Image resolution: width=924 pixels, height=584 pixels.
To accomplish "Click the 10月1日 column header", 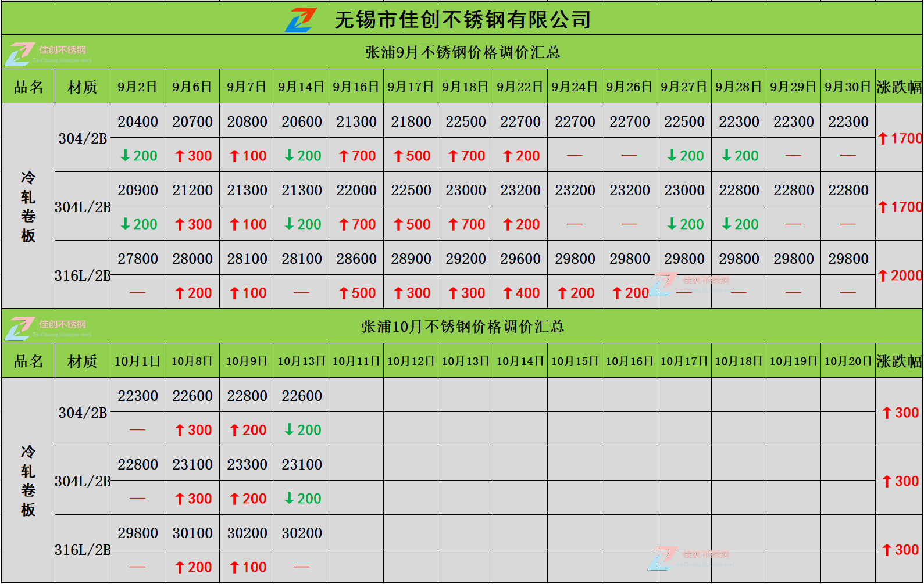I will click(138, 361).
